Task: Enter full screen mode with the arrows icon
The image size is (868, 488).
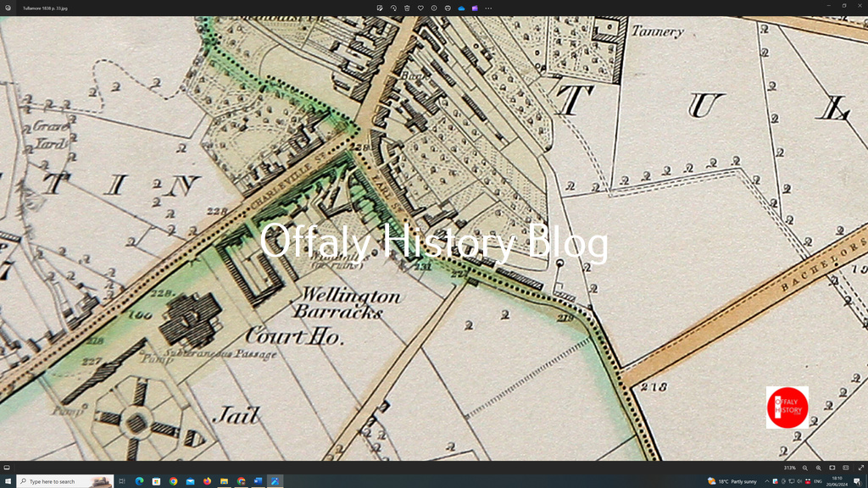Action: click(x=861, y=468)
